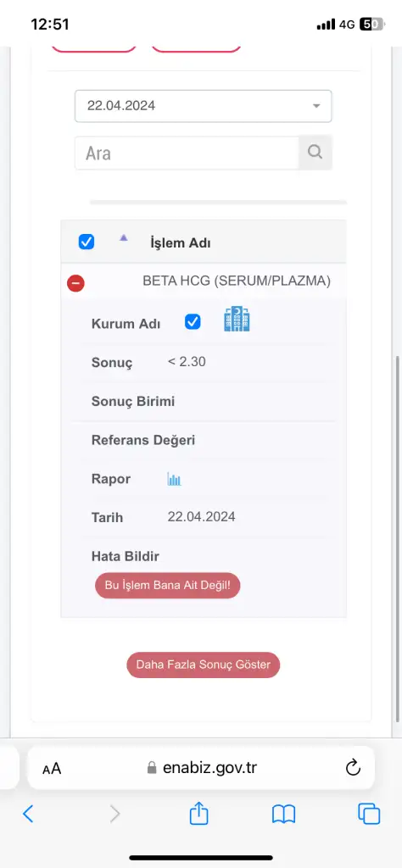Viewport: 402px width, 868px height.
Task: Open the Rapor bar chart icon
Action: click(x=175, y=479)
